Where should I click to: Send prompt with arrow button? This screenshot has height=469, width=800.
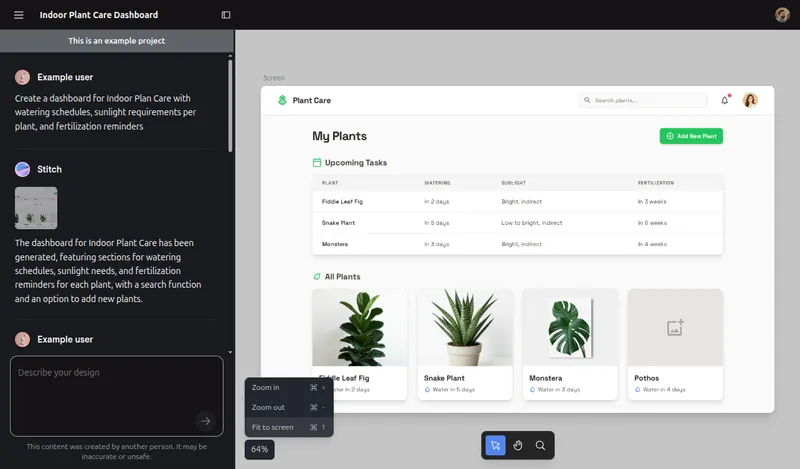[205, 421]
